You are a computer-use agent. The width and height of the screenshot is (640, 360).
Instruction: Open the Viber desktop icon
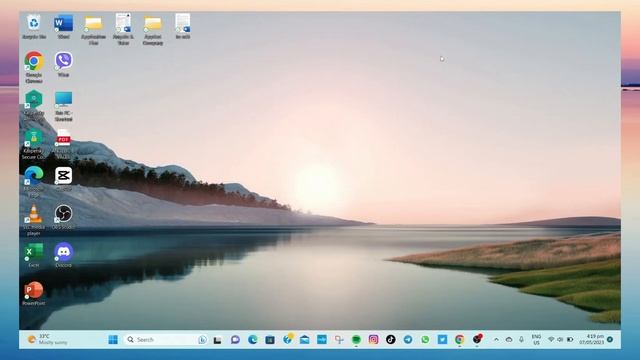[64, 64]
